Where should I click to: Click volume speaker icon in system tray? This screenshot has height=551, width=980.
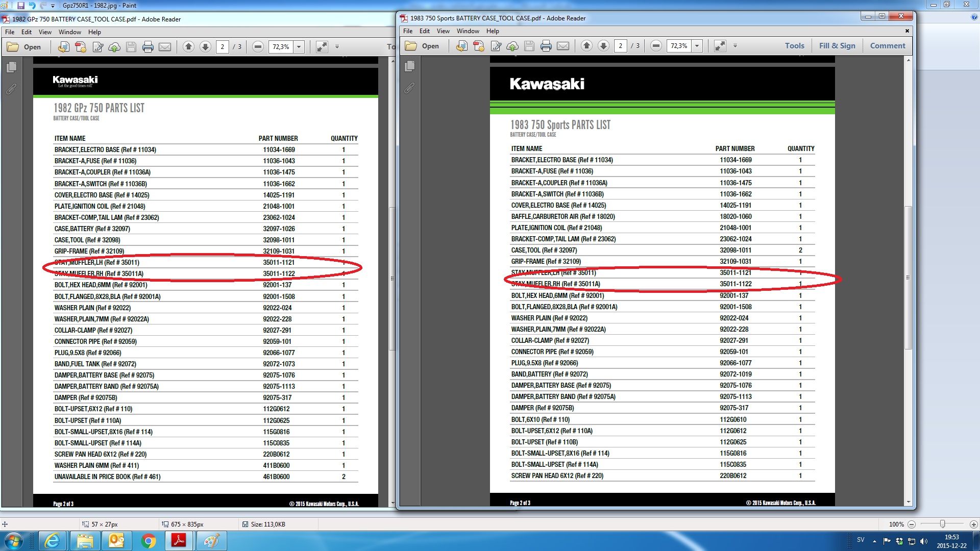(923, 541)
